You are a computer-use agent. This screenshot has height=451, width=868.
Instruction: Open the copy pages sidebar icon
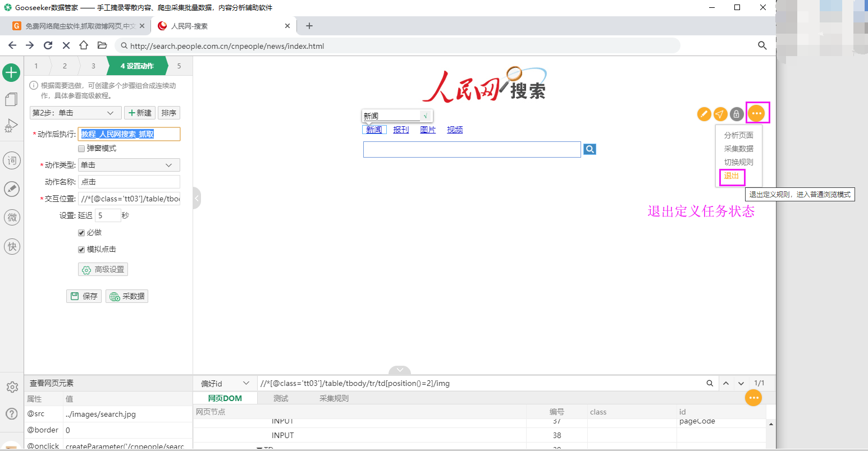11,99
